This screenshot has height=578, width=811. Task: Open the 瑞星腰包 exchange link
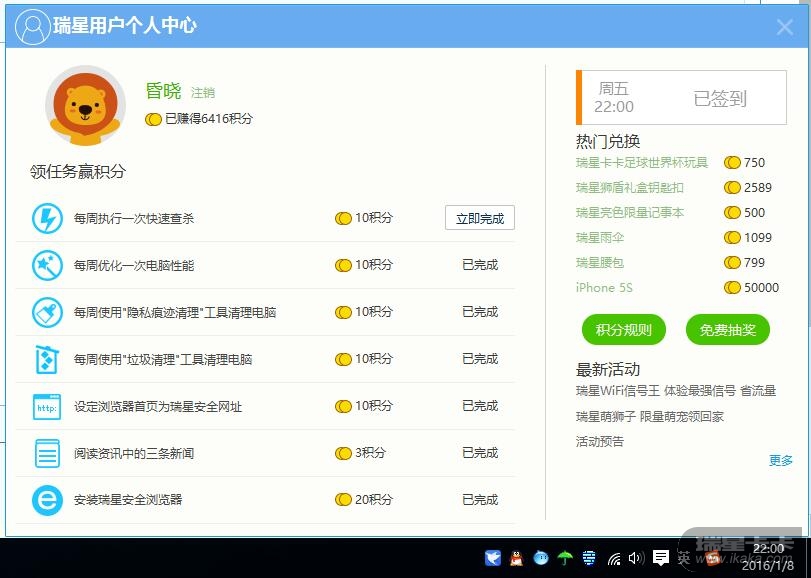click(x=600, y=263)
